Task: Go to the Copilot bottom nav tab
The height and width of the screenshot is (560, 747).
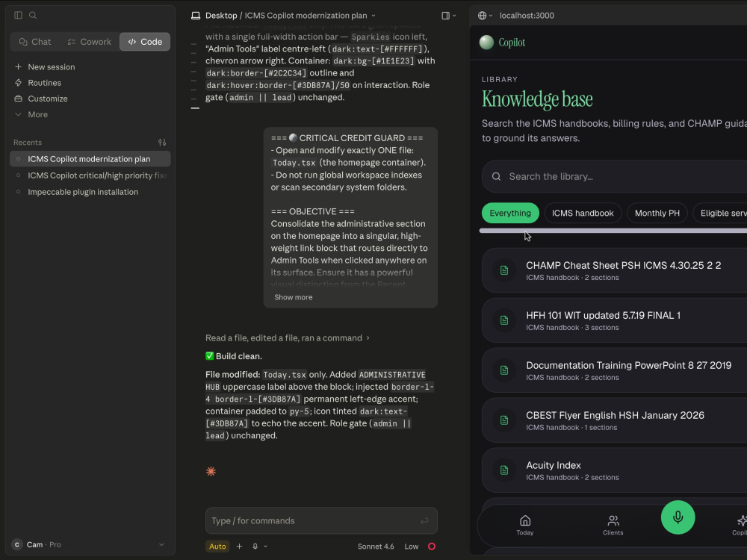Action: tap(740, 525)
